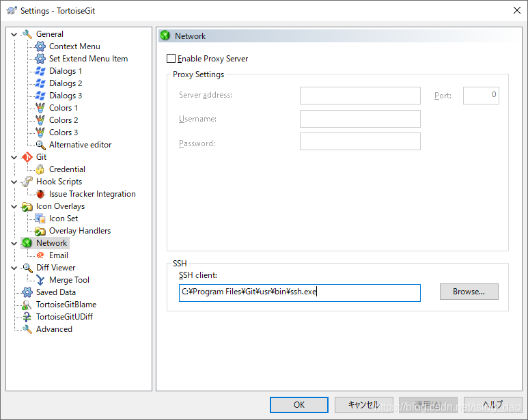Open the Alternative editor settings page
Screen dimensions: 528x420
tap(80, 145)
